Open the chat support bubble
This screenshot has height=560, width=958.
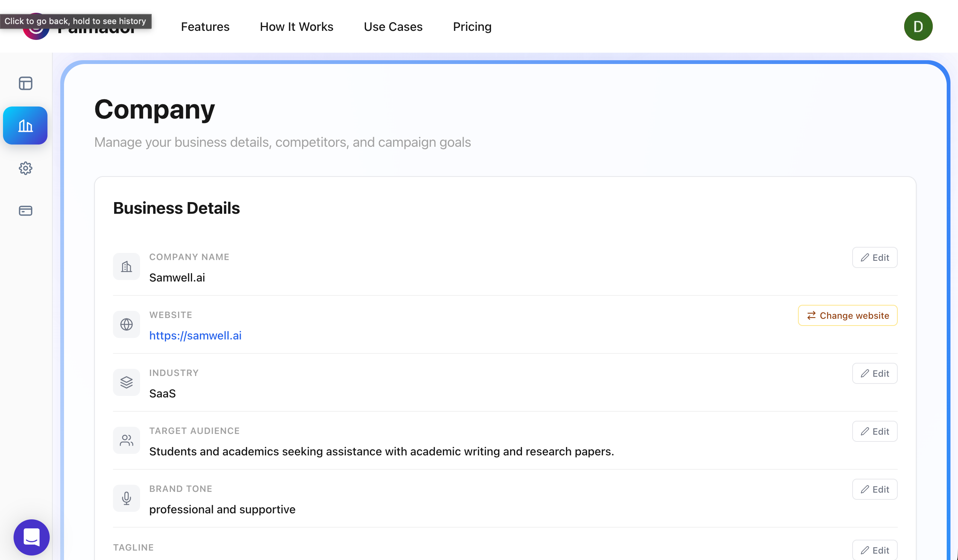[x=32, y=537]
